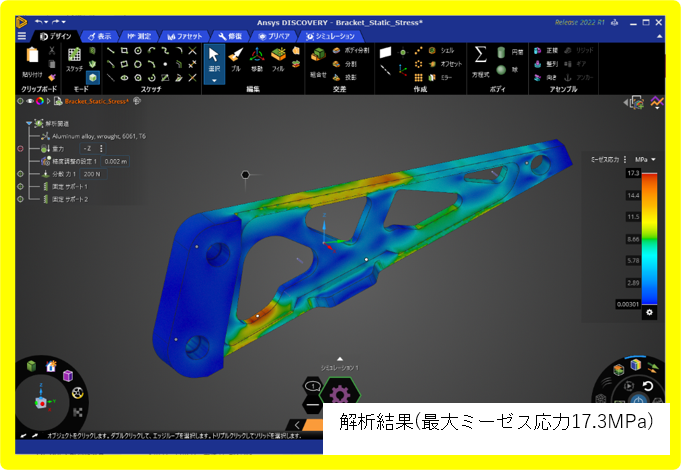Screen dimensions: 681x470
Task: Open the デザイン ribbon tab
Action: click(x=56, y=36)
